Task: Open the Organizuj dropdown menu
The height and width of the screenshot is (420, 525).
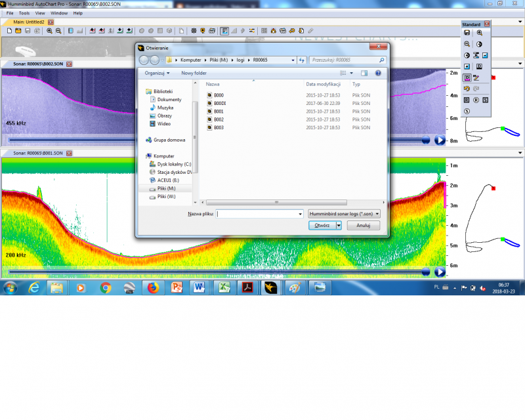Action: [157, 73]
